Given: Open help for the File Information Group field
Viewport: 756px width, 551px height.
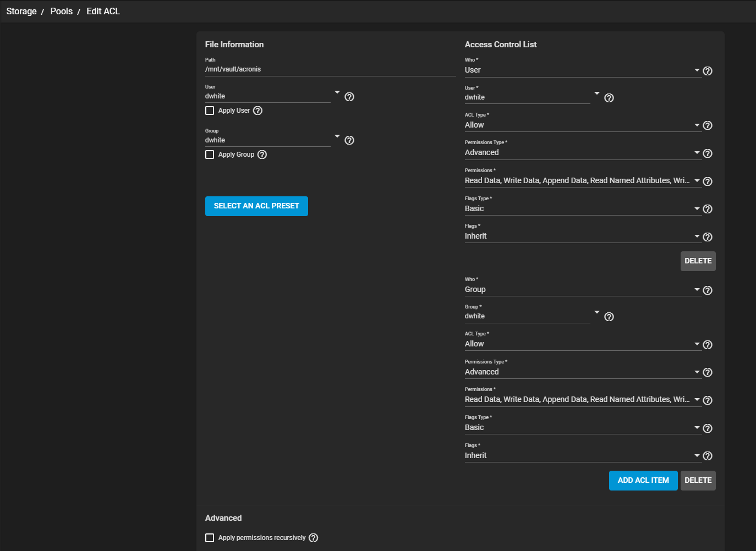Looking at the screenshot, I should 349,140.
